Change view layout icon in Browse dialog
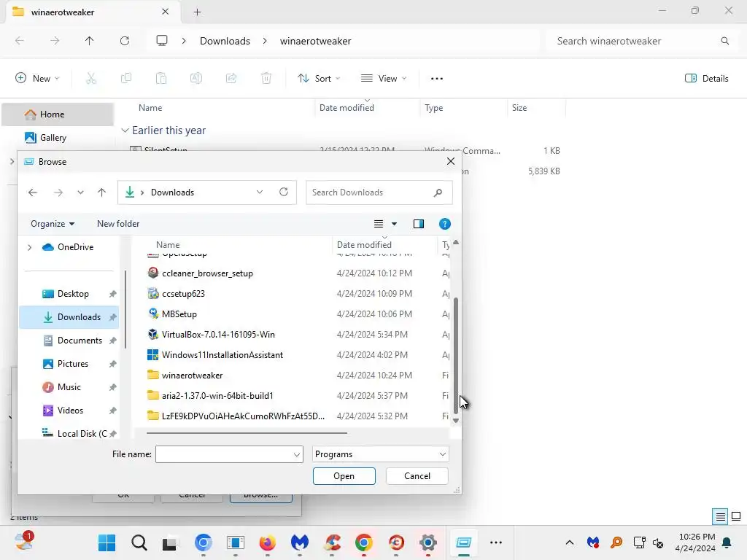This screenshot has width=747, height=560. pyautogui.click(x=379, y=224)
